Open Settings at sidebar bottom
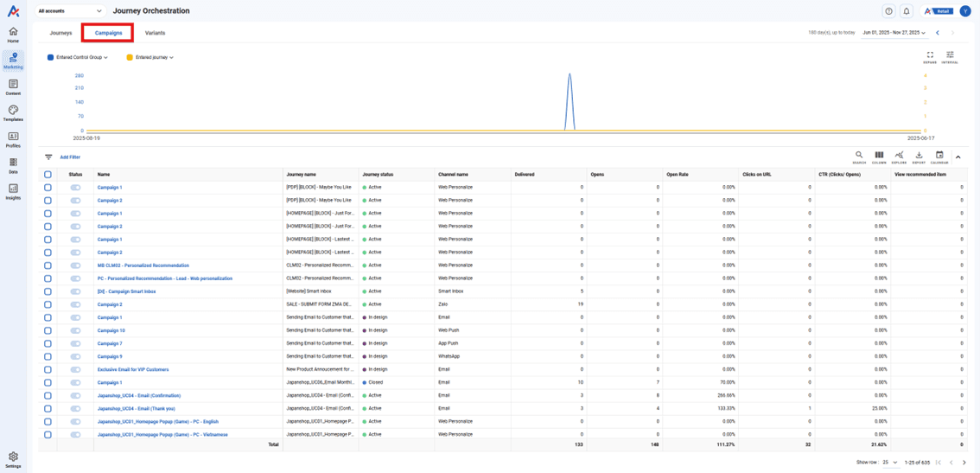This screenshot has width=980, height=473. 13,460
